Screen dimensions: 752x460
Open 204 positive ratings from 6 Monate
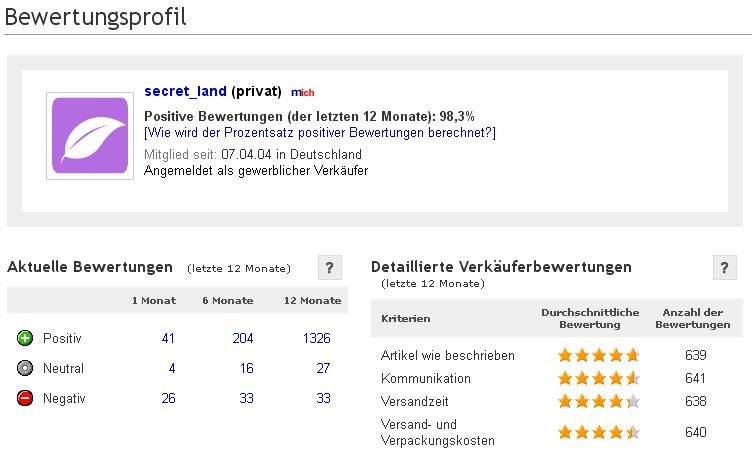(243, 339)
